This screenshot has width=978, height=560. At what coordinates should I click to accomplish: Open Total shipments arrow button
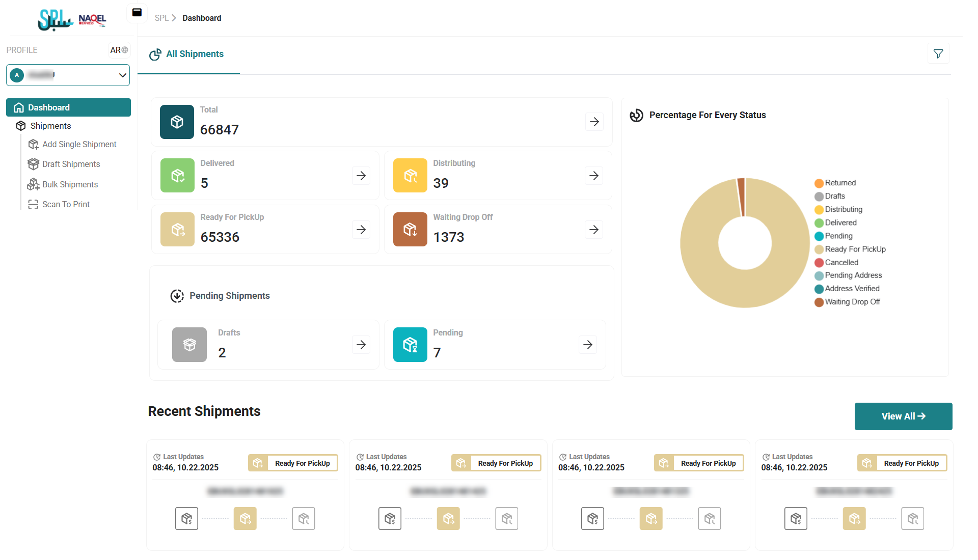(x=594, y=122)
